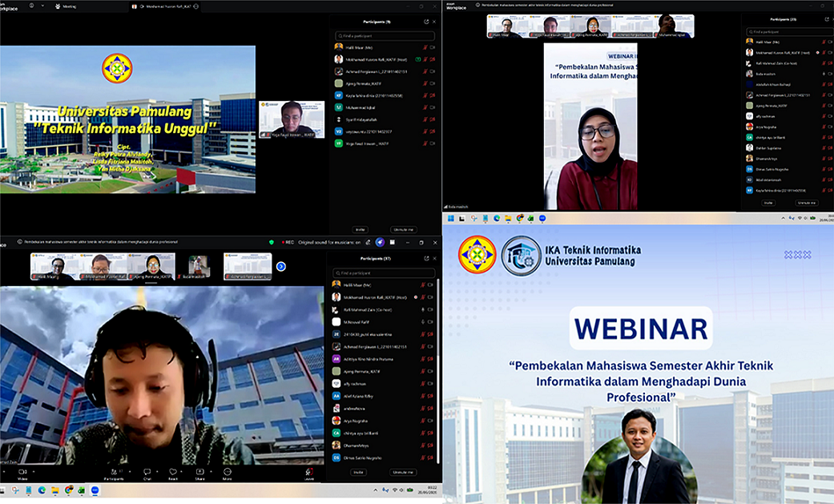
Task: Click meeting info icon beside bottom-left meeting title
Action: click(x=20, y=242)
